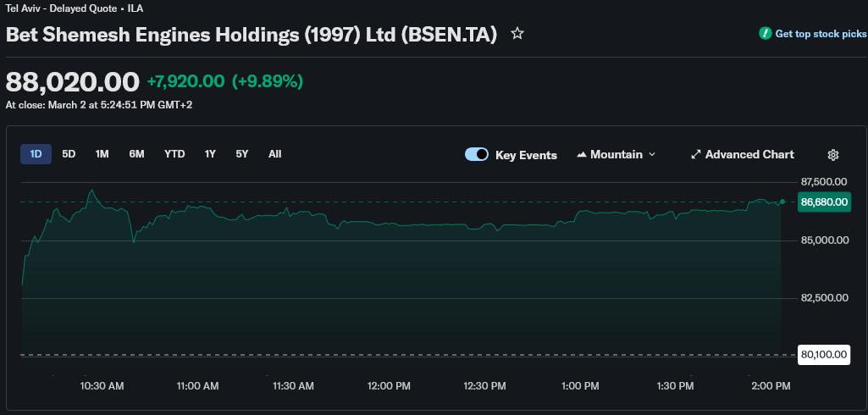This screenshot has height=415, width=868.
Task: Add BSEN.TA to watchlist with star icon
Action: (x=517, y=34)
